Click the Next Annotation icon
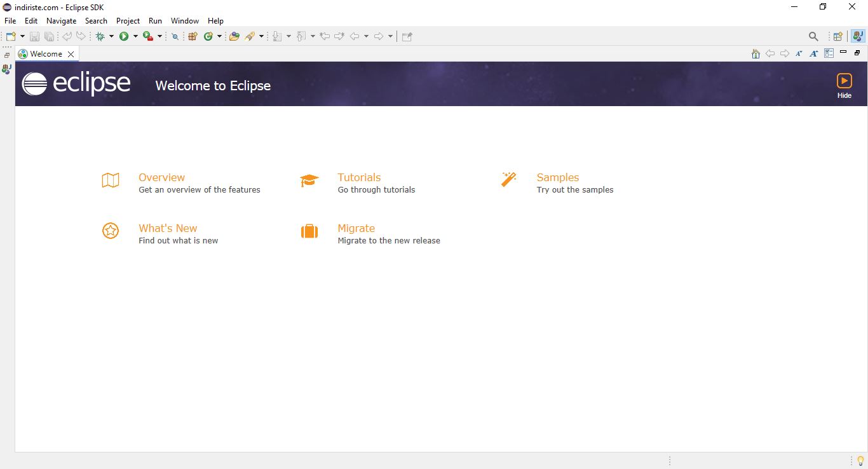 click(x=277, y=37)
